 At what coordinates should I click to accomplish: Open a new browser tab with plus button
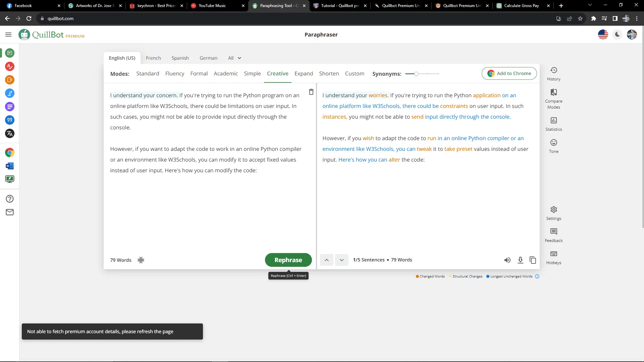[561, 5]
